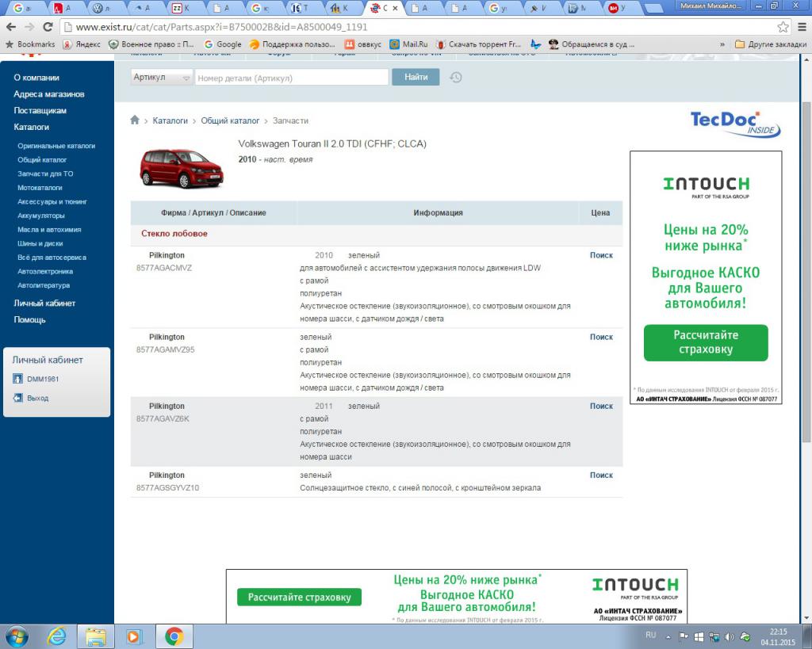Select Аккумуляторы link
Viewport: 812px width, 649px height.
pyautogui.click(x=41, y=216)
